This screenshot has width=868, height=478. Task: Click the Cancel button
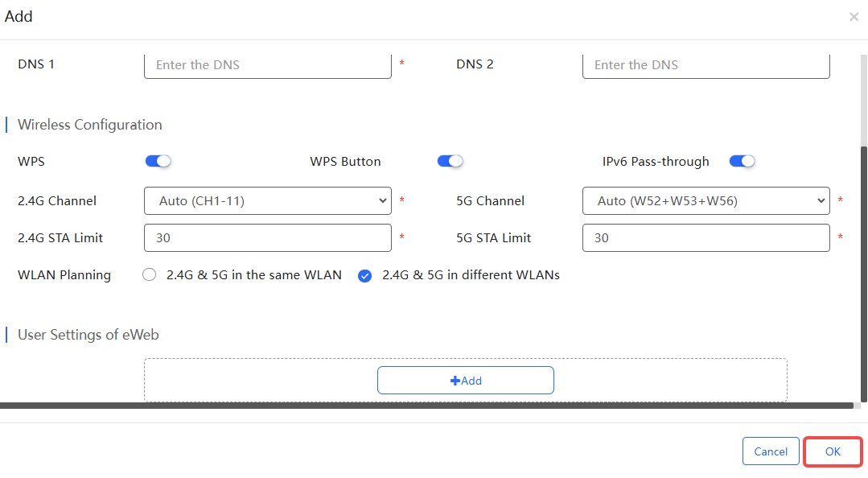(x=771, y=451)
